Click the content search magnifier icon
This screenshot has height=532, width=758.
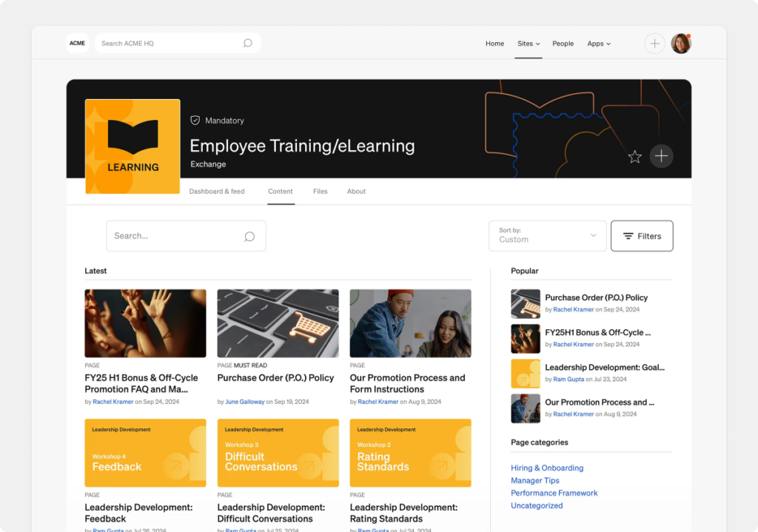click(249, 236)
